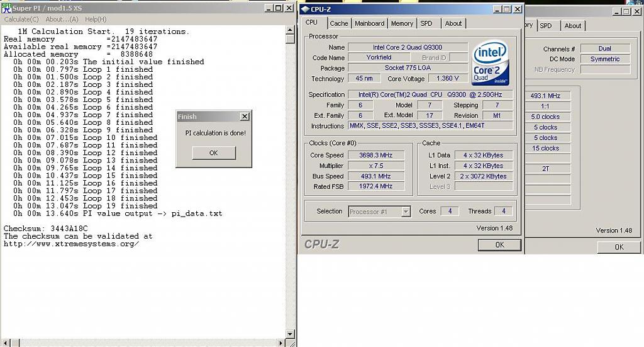The width and height of the screenshot is (644, 347).
Task: Open the Help(H) menu in Super PI
Action: point(96,20)
